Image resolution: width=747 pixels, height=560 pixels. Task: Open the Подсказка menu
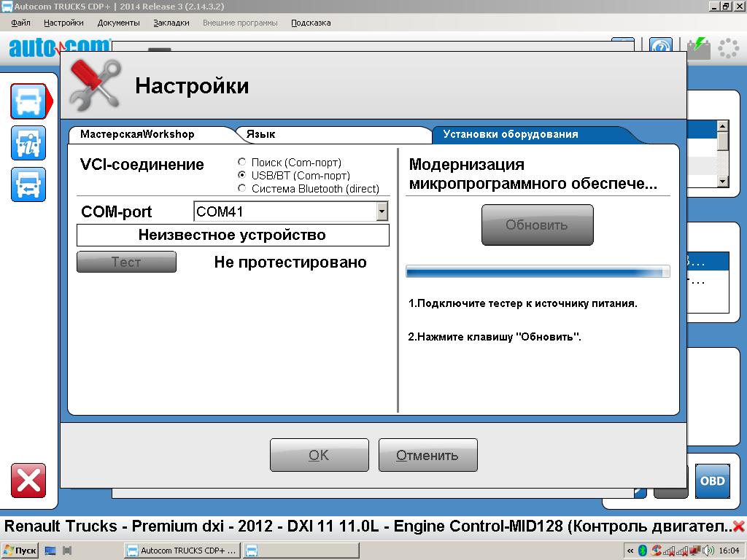[x=311, y=23]
